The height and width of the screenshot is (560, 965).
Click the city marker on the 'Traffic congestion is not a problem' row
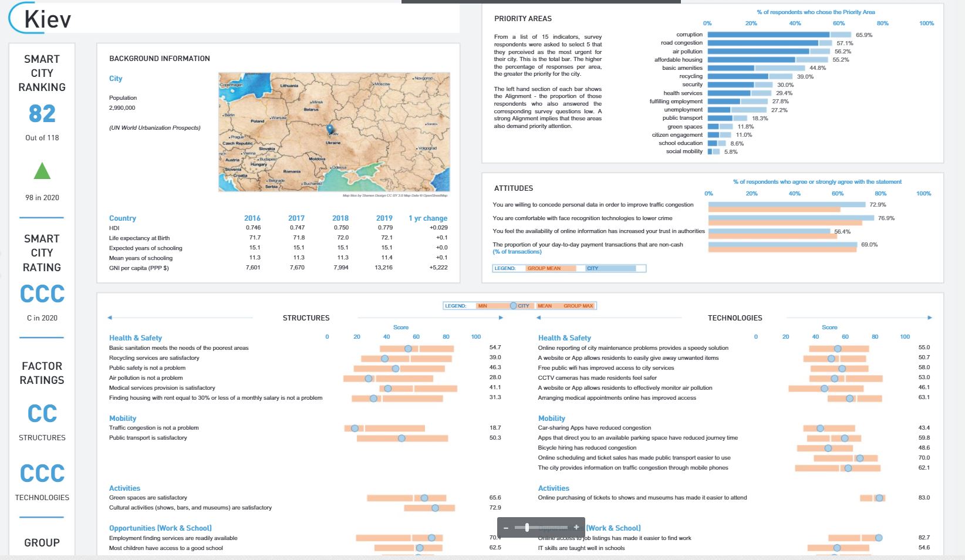tap(355, 429)
